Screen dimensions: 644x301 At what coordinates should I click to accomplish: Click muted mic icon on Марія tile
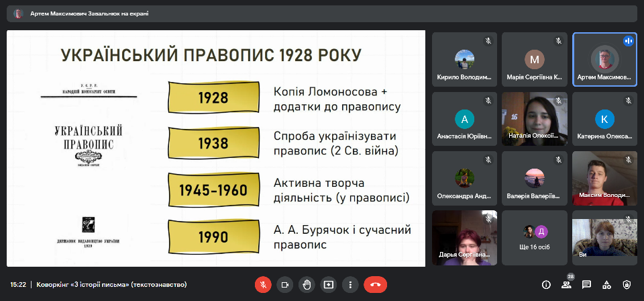point(559,41)
